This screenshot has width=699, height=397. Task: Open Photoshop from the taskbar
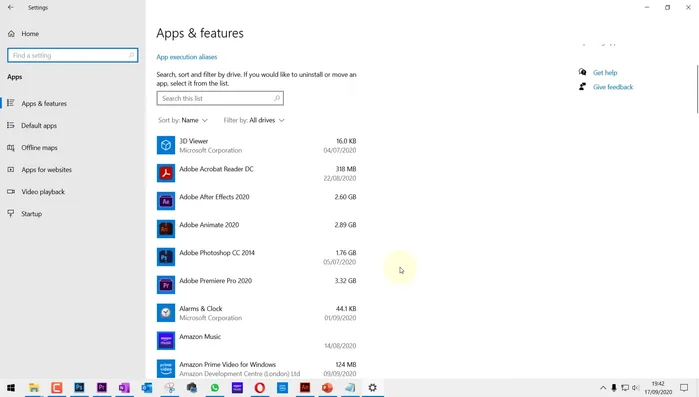79,388
